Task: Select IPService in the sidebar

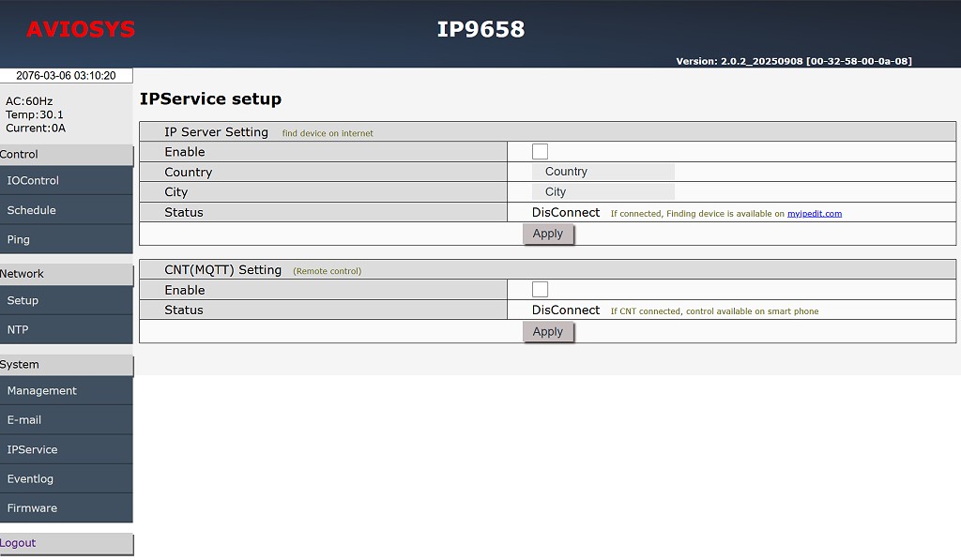Action: (x=66, y=449)
